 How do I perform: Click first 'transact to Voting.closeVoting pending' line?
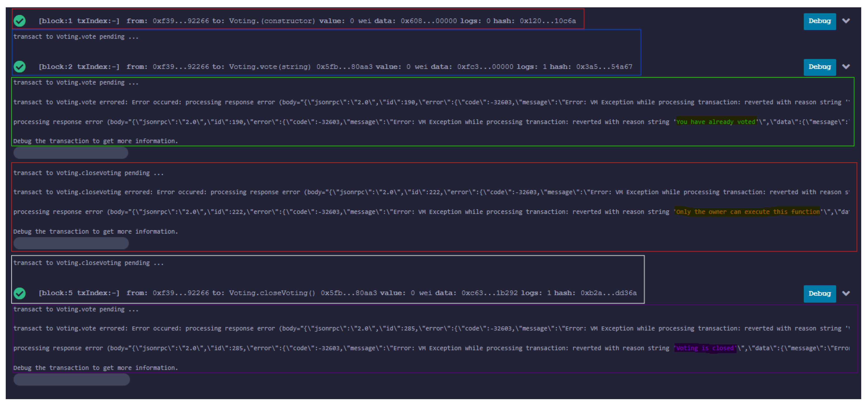point(89,173)
